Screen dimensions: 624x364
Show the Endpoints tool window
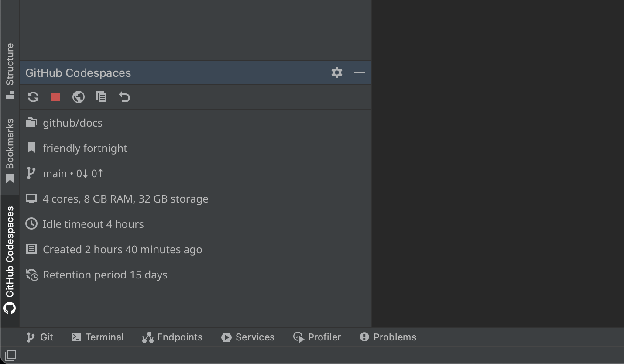pyautogui.click(x=172, y=337)
